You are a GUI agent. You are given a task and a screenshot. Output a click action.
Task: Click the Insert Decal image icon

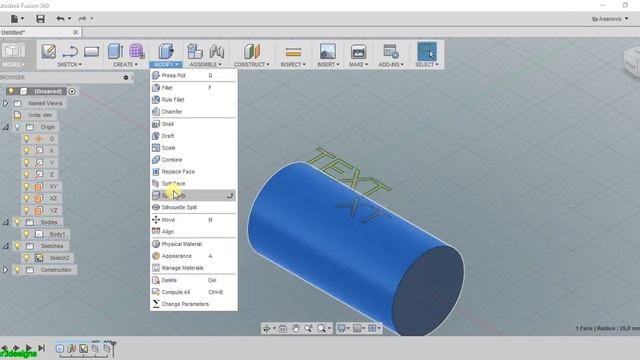(x=328, y=51)
